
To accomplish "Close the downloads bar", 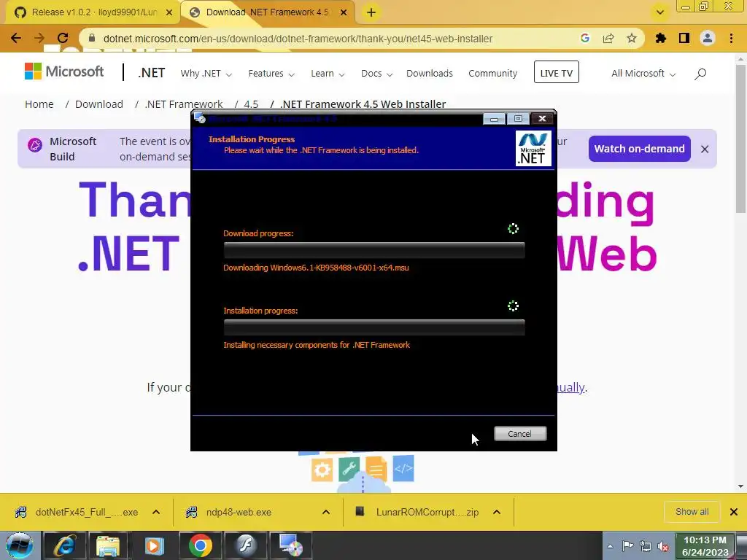I will 734,512.
